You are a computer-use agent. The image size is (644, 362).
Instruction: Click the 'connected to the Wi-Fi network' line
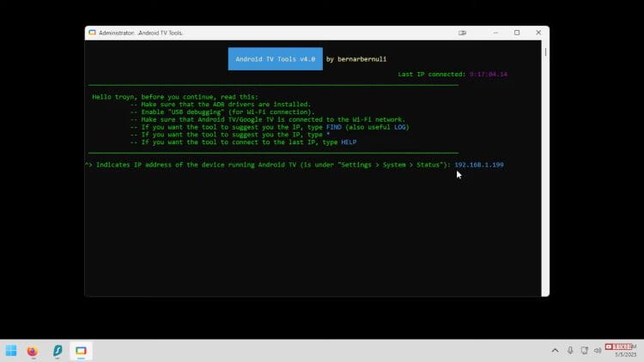tap(267, 119)
